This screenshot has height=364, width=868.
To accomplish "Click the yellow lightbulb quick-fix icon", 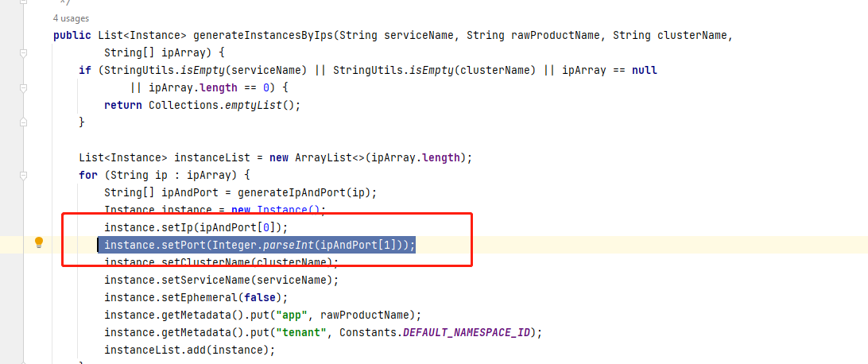I will tap(39, 242).
